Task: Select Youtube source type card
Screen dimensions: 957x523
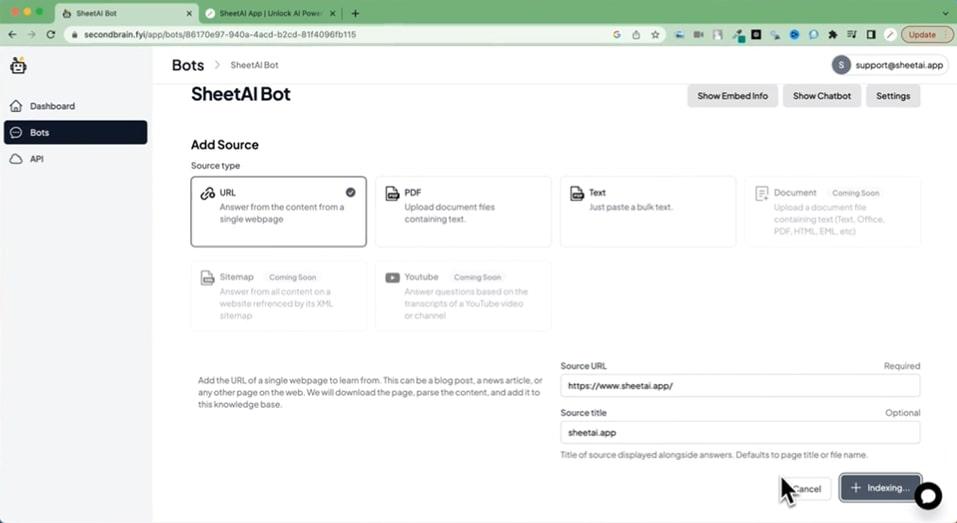Action: tap(463, 296)
